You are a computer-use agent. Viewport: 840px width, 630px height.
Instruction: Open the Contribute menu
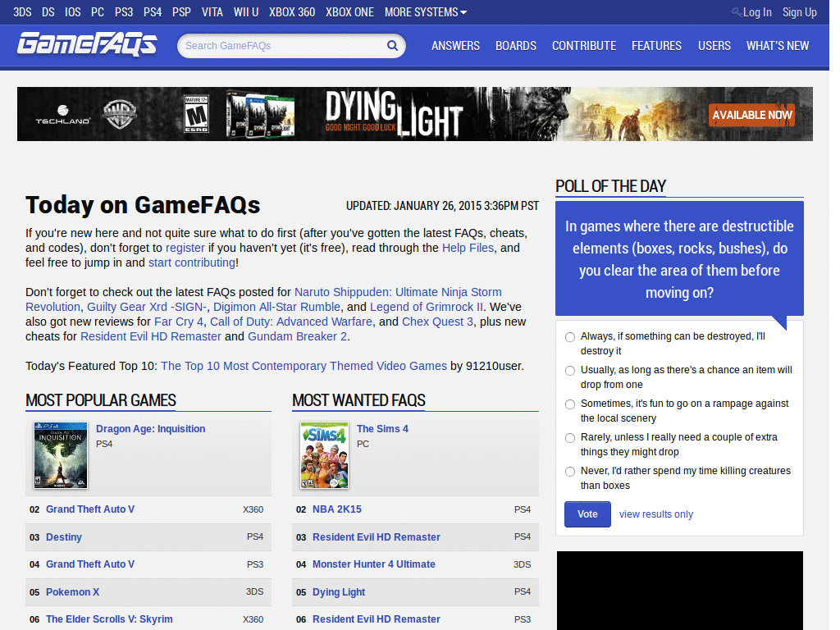(584, 46)
